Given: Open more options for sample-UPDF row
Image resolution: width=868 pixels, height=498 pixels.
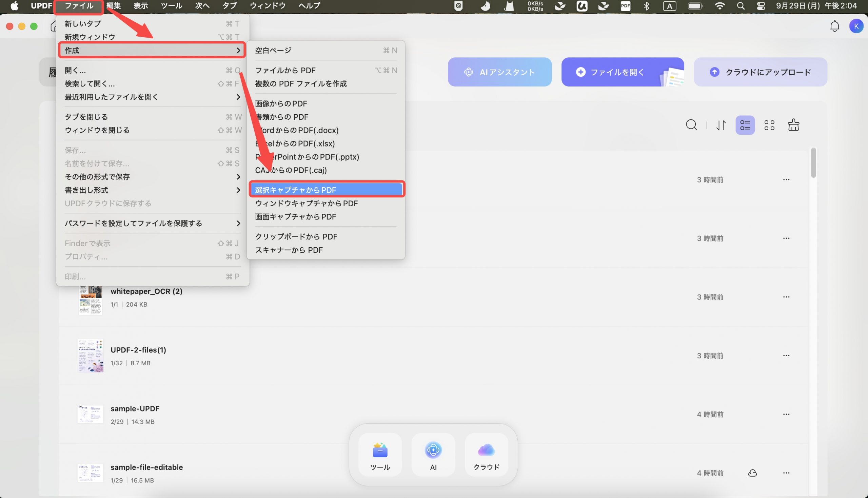Looking at the screenshot, I should point(786,414).
